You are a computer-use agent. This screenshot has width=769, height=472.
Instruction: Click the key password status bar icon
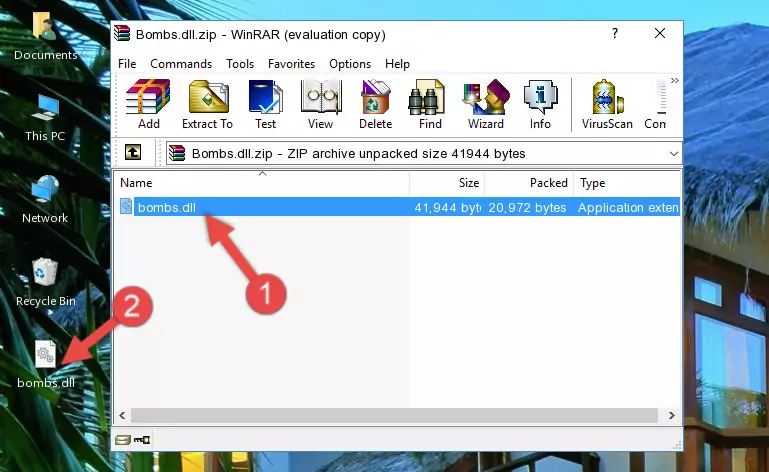point(142,440)
